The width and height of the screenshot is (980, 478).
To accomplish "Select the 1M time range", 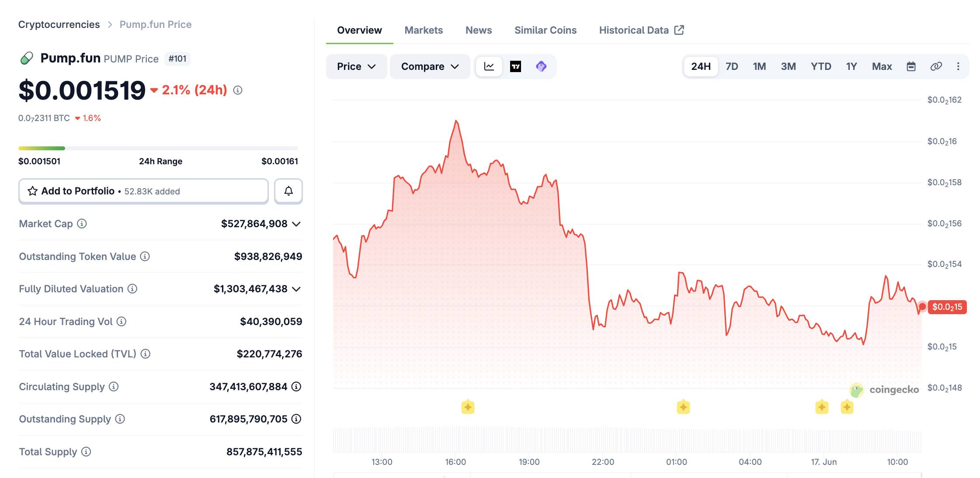I will click(x=759, y=66).
